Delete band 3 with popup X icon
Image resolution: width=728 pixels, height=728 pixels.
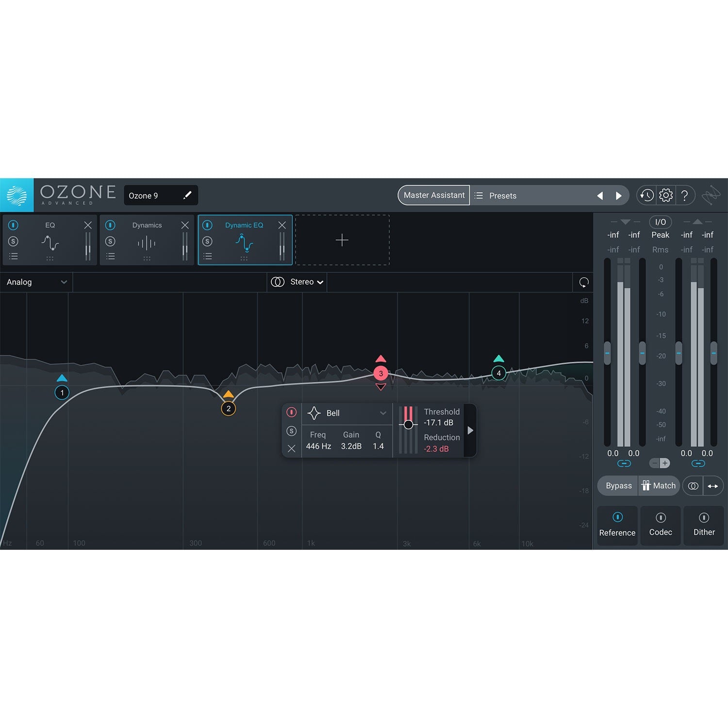291,449
